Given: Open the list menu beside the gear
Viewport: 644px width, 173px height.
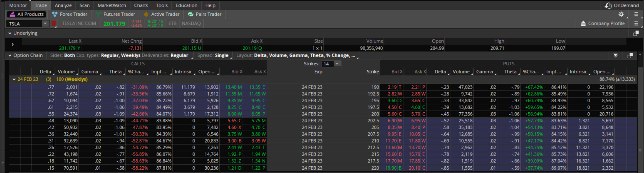Looking at the screenshot, I should click(x=636, y=14).
